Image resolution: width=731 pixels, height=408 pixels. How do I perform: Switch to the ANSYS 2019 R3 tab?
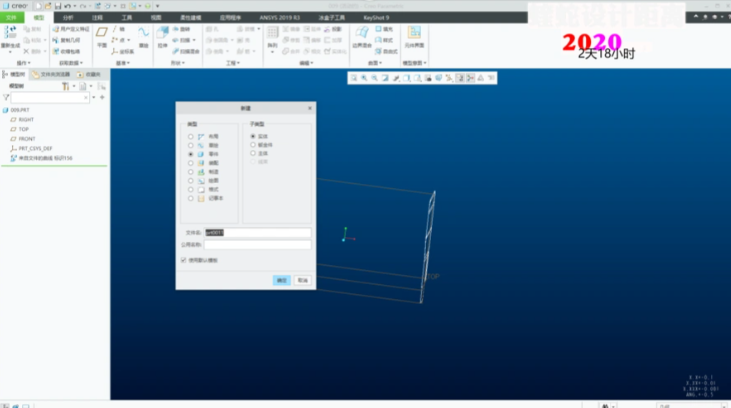[270, 17]
